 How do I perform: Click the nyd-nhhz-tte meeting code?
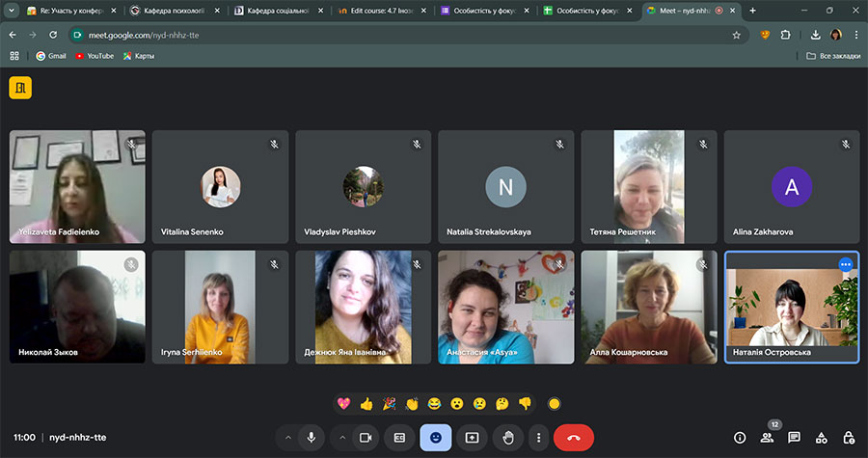pos(77,438)
